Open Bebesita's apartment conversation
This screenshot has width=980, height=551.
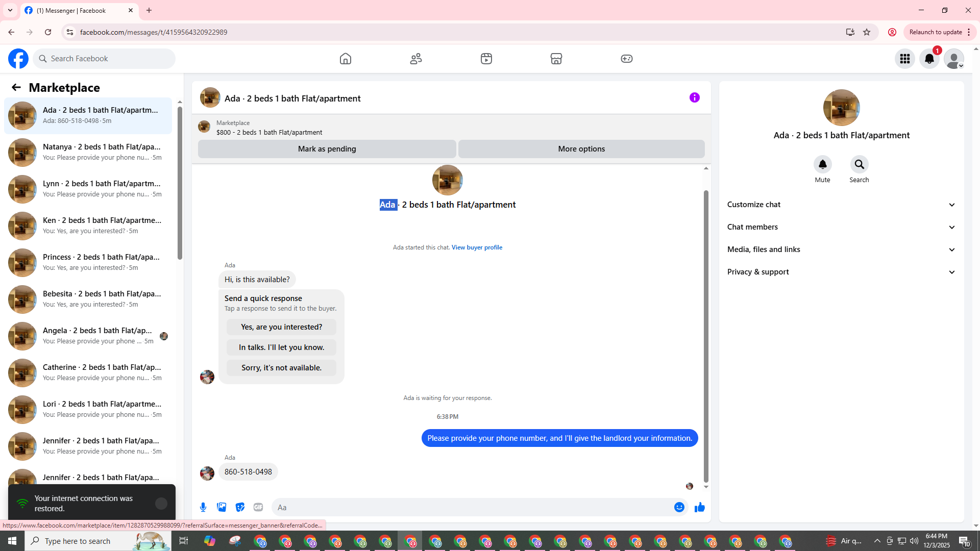coord(88,299)
